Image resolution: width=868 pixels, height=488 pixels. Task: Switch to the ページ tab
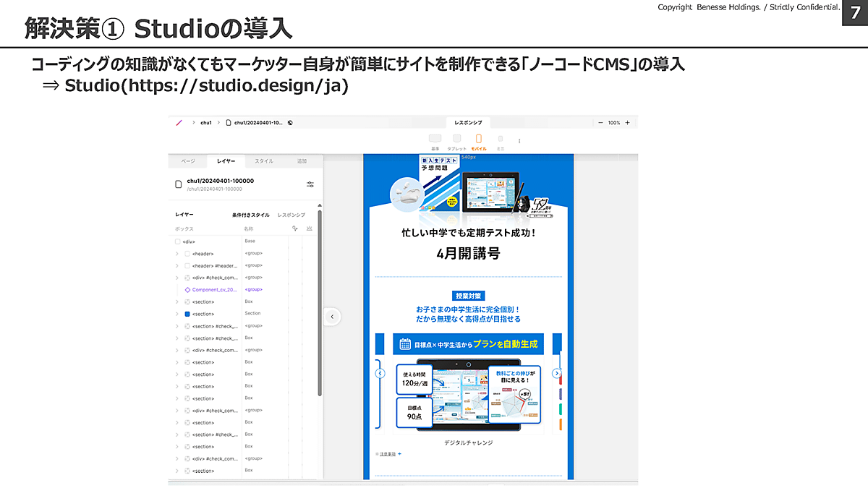188,161
